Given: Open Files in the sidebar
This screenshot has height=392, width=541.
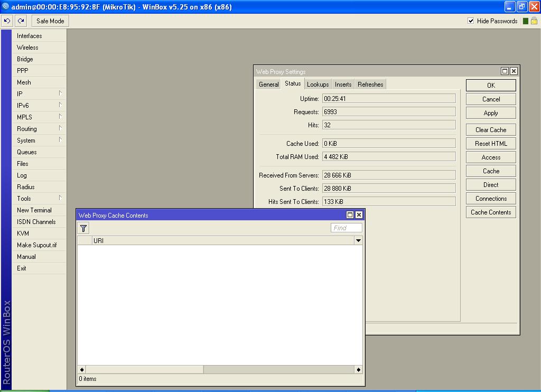Looking at the screenshot, I should click(39, 164).
